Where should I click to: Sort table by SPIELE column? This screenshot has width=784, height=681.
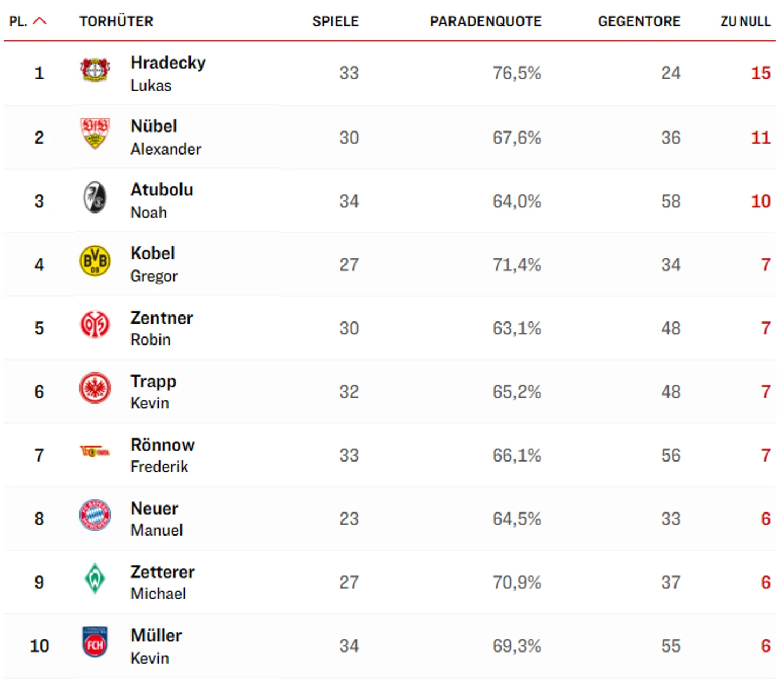(335, 21)
